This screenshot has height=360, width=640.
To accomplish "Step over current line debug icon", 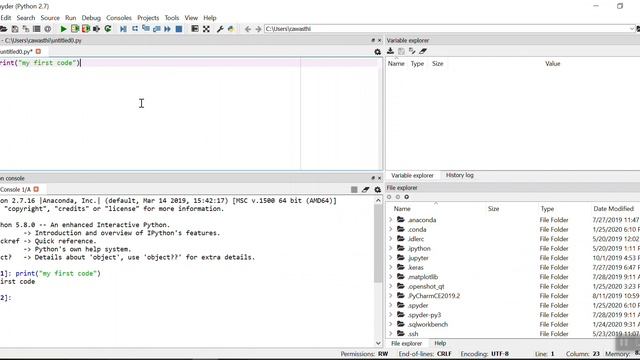I will pyautogui.click(x=135, y=29).
